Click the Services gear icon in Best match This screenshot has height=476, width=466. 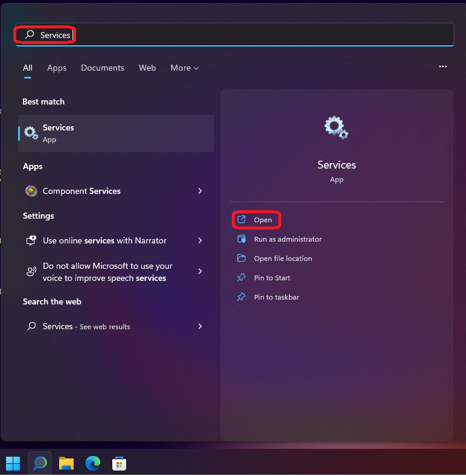pyautogui.click(x=31, y=133)
